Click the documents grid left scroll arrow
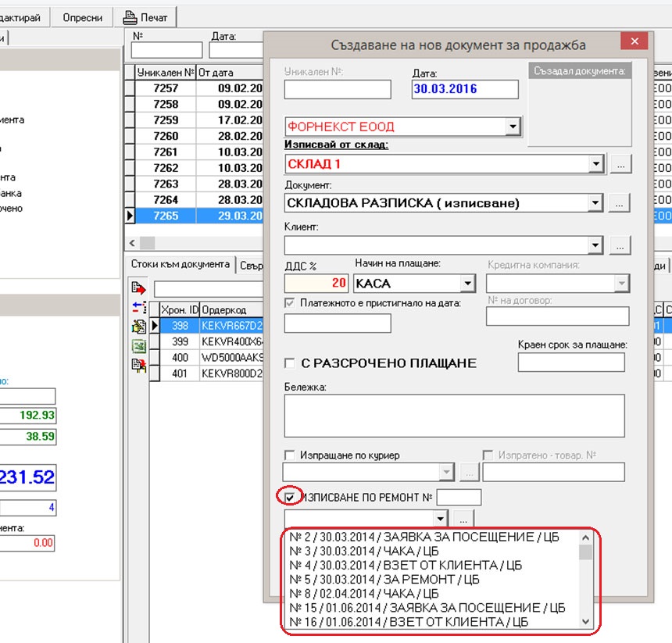Image resolution: width=672 pixels, height=643 pixels. [132, 243]
